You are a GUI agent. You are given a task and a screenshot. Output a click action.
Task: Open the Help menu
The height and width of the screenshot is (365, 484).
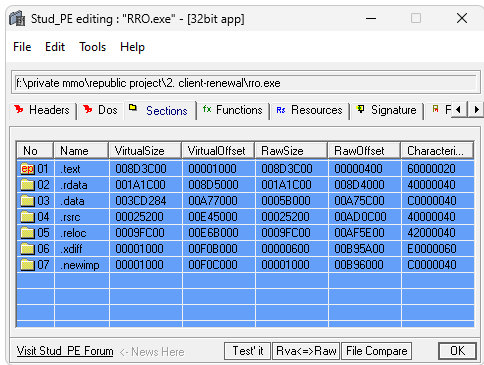(x=132, y=47)
